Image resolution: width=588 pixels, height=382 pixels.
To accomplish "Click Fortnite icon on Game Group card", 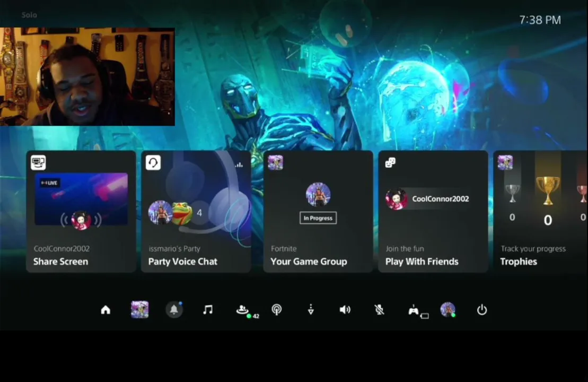I will point(275,162).
